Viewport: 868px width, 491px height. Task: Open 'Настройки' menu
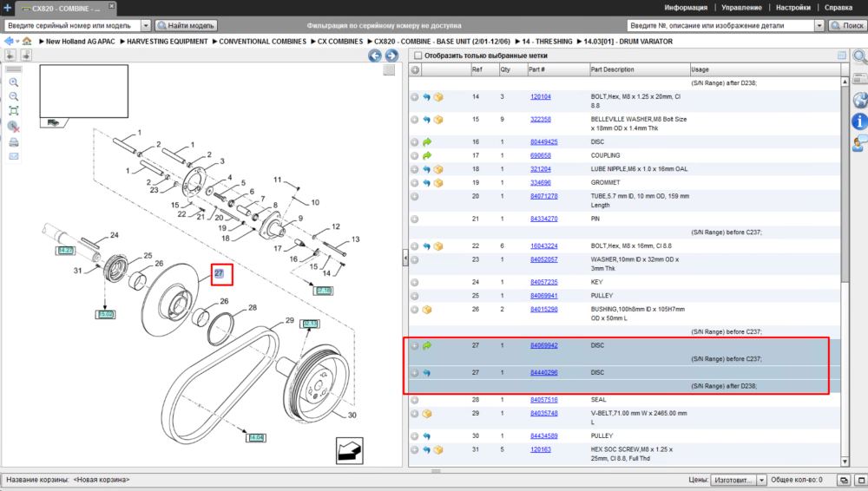[x=792, y=8]
